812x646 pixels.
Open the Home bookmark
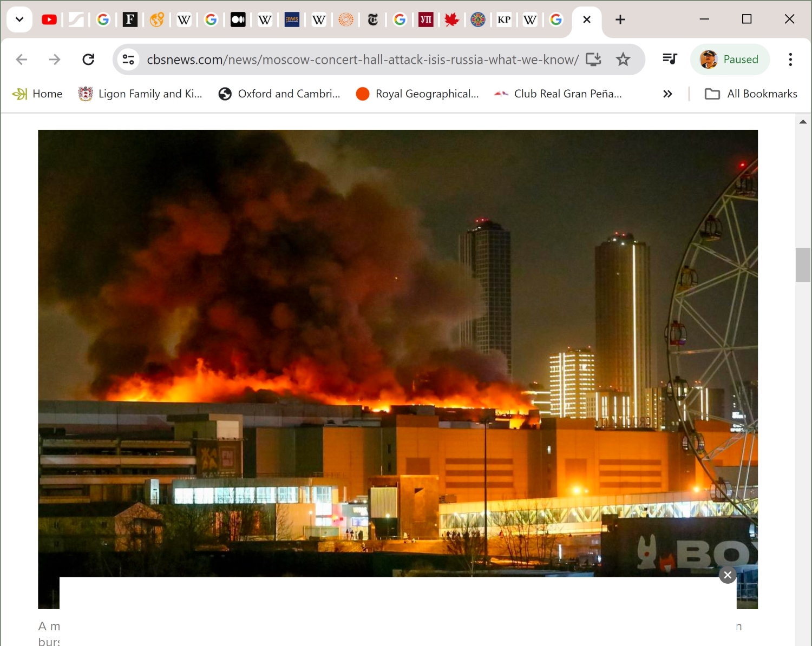tap(37, 94)
